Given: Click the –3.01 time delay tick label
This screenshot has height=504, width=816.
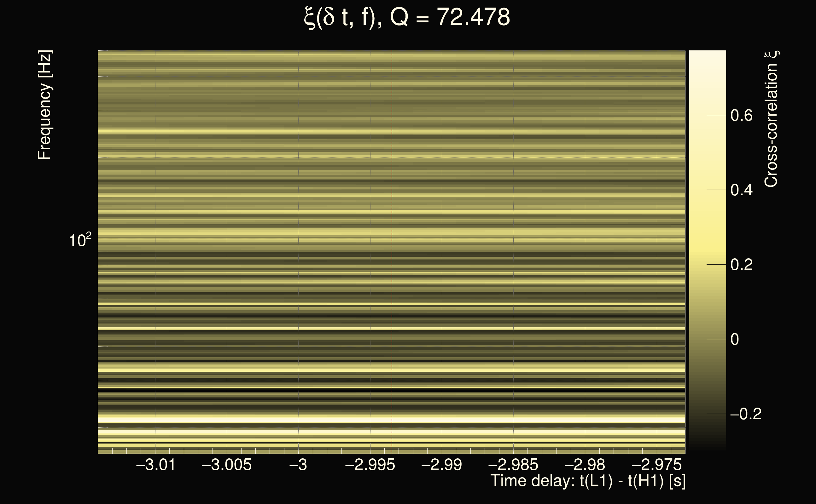Looking at the screenshot, I should 155,465.
